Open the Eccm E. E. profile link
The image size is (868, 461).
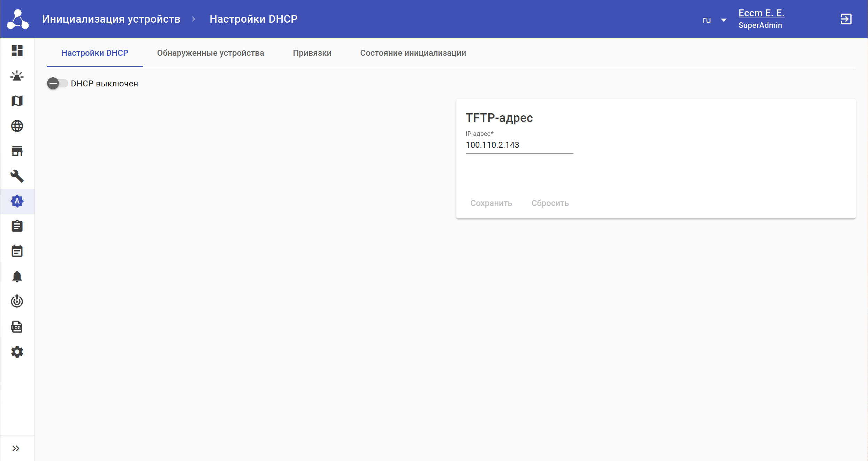761,13
